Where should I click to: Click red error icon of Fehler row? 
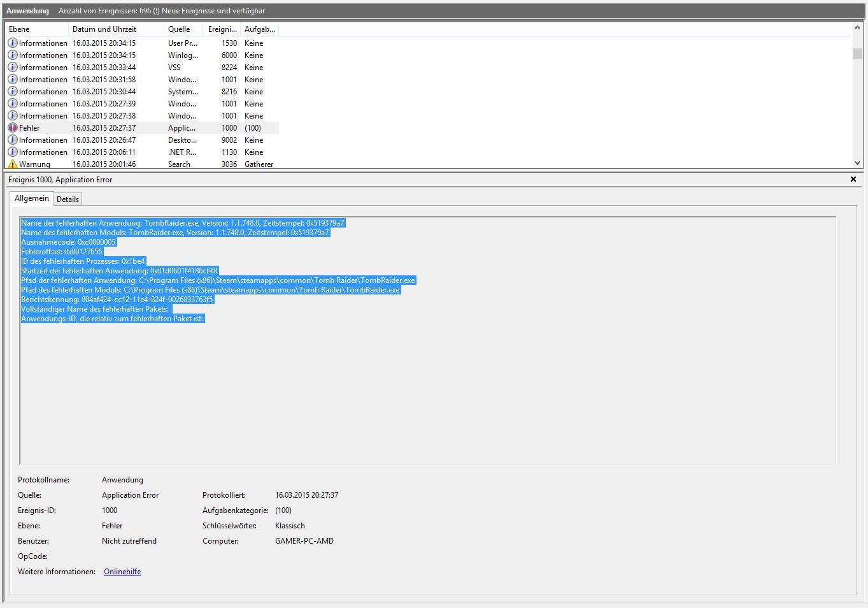(12, 127)
